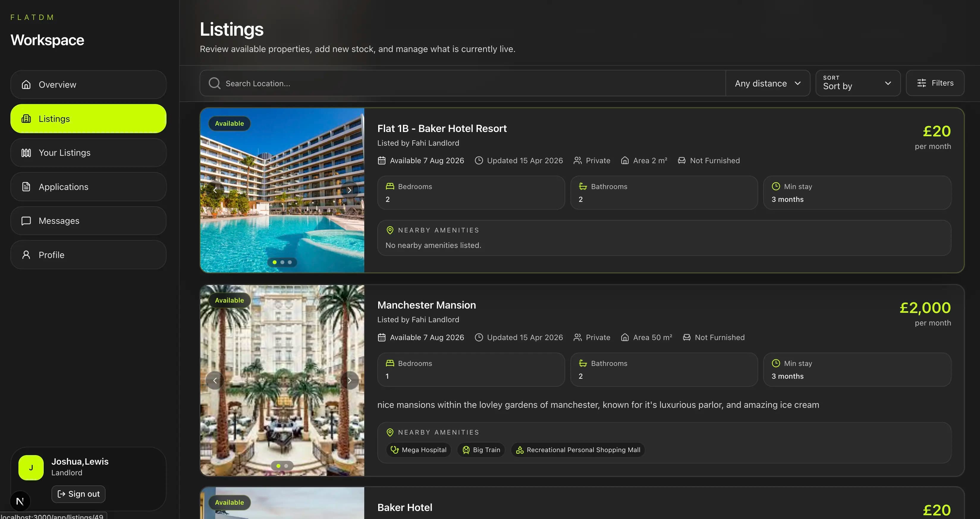
Task: Click Available badge on Manchester Mansion photo
Action: pos(230,301)
